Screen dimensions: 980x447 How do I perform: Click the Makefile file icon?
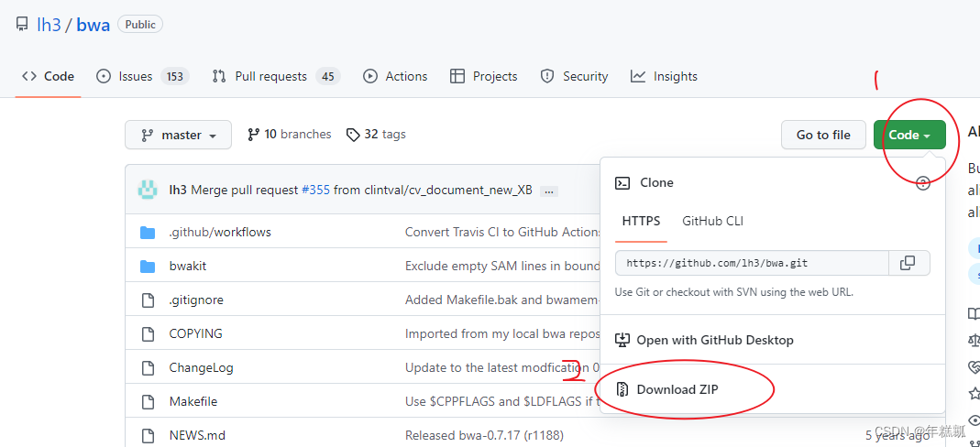[x=148, y=401]
